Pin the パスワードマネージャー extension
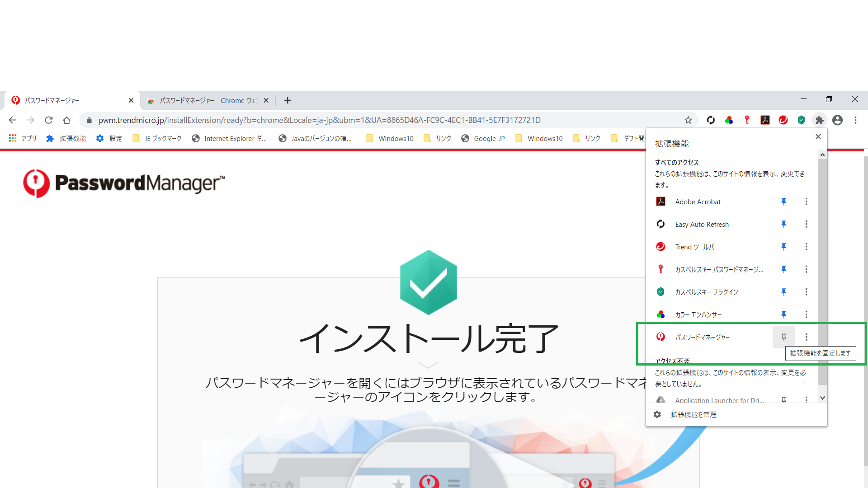The height and width of the screenshot is (488, 868). [x=783, y=337]
